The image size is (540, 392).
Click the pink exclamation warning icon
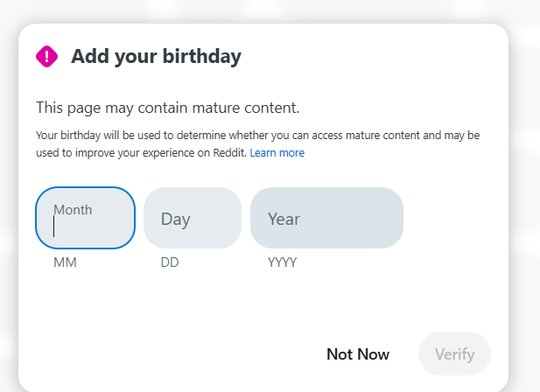point(46,57)
